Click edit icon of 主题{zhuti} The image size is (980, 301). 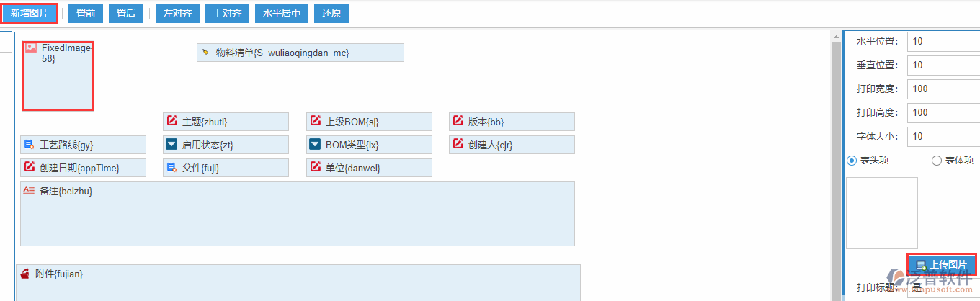click(171, 121)
